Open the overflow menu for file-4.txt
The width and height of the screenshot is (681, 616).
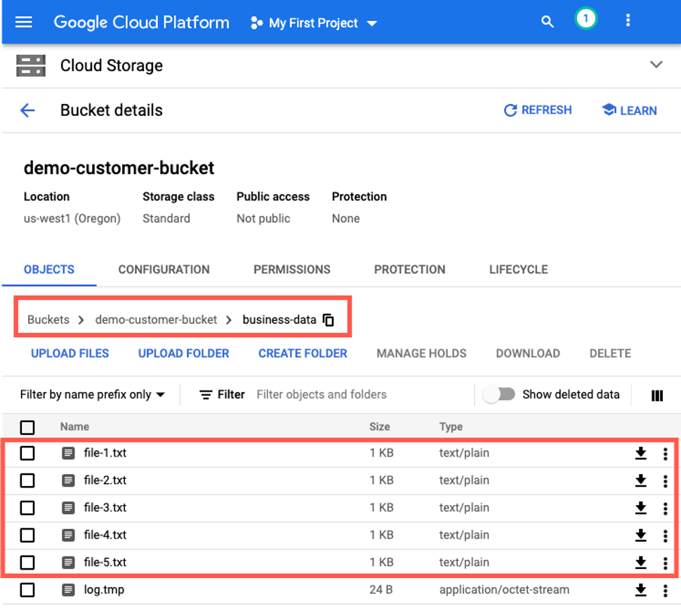pyautogui.click(x=665, y=535)
